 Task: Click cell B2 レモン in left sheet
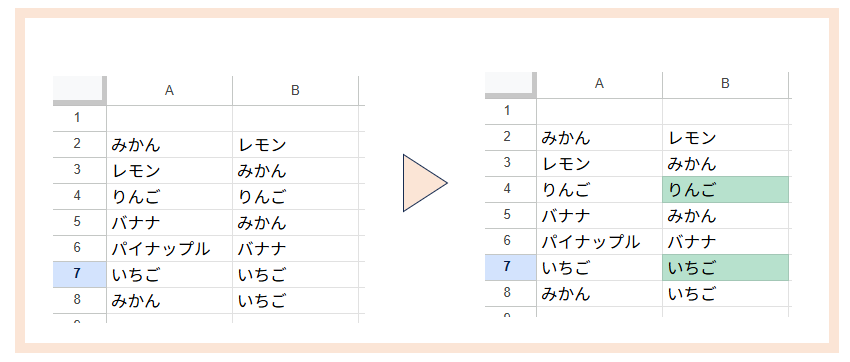tap(295, 145)
